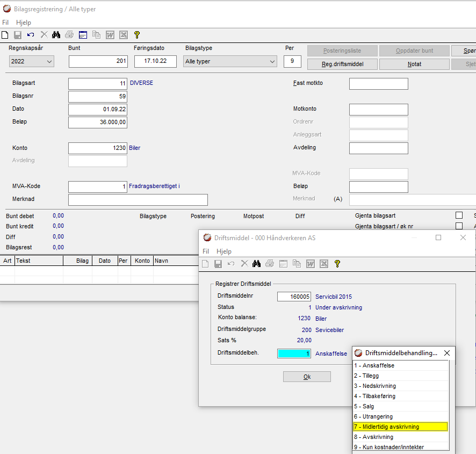Click the Motkonto input field

[x=379, y=110]
